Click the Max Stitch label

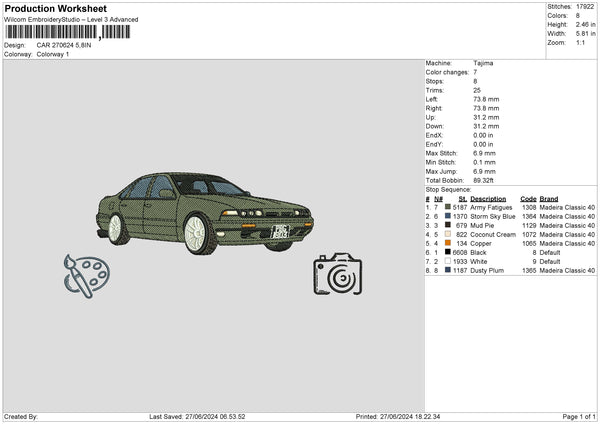441,153
